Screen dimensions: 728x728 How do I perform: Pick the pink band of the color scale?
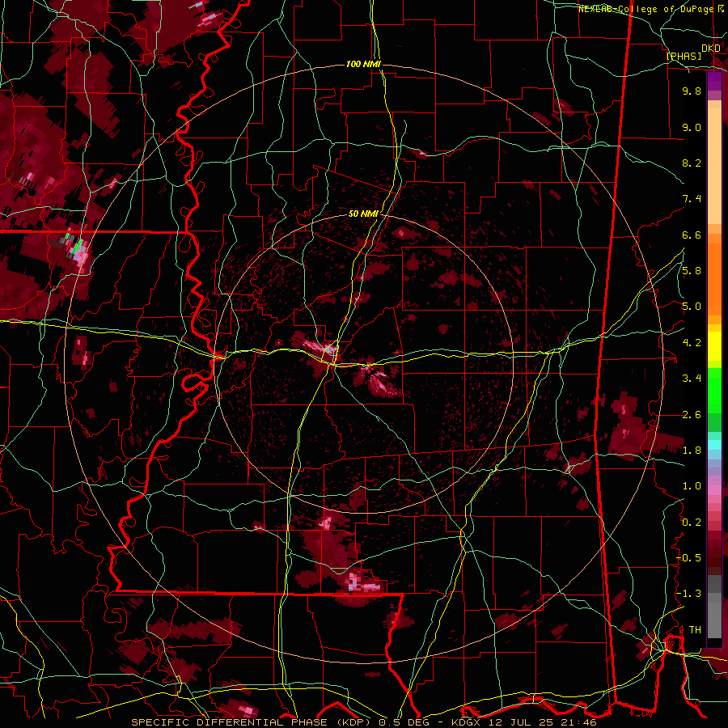714,490
